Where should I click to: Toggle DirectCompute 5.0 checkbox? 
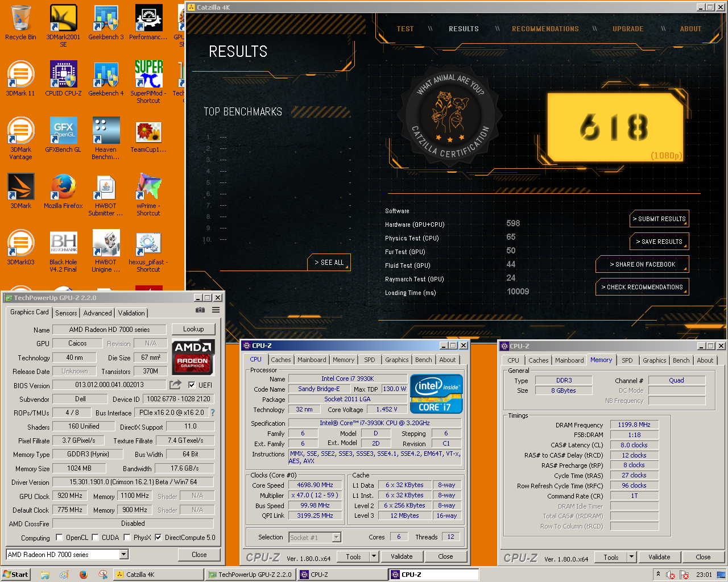pyautogui.click(x=158, y=537)
